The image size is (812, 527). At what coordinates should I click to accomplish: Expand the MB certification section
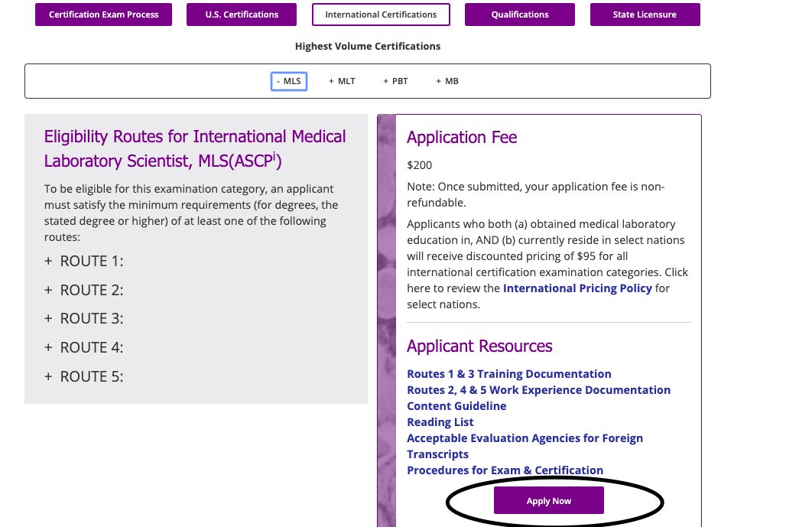tap(447, 81)
